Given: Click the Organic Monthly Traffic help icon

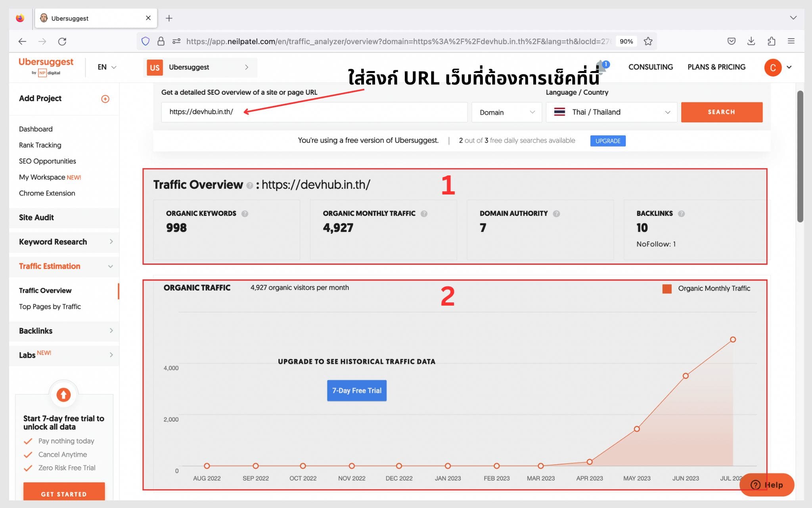Looking at the screenshot, I should (424, 214).
